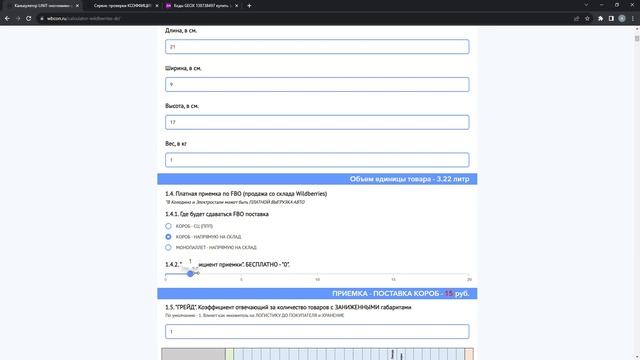
Task: Click the ПРИЕМКА - ПОСТАВКА КОРОБ result bar
Action: (x=317, y=293)
